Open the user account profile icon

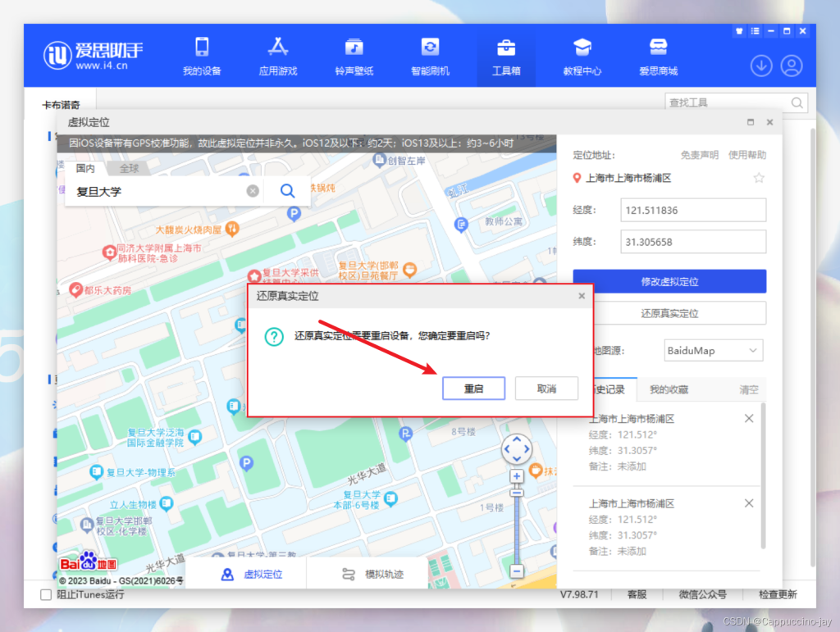click(792, 66)
